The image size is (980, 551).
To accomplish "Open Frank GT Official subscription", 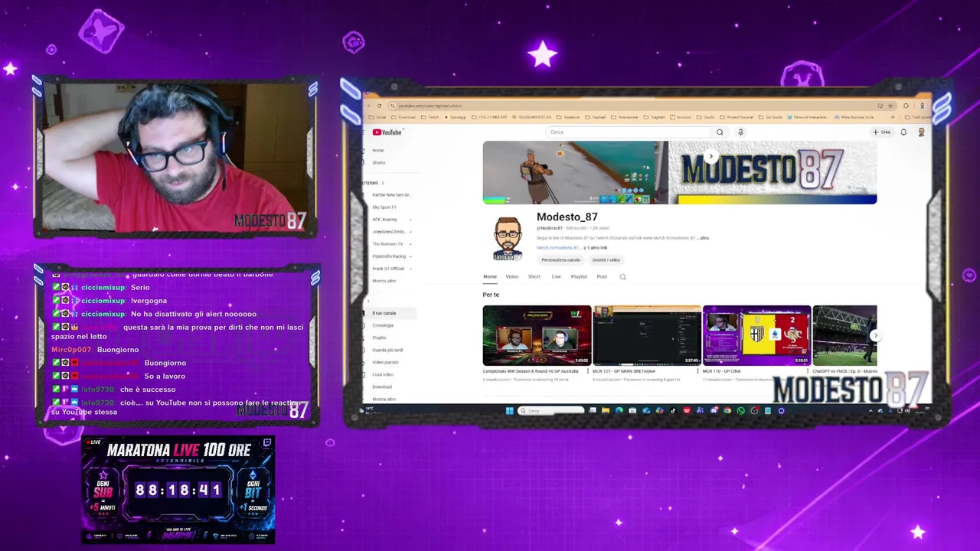I will [x=388, y=269].
